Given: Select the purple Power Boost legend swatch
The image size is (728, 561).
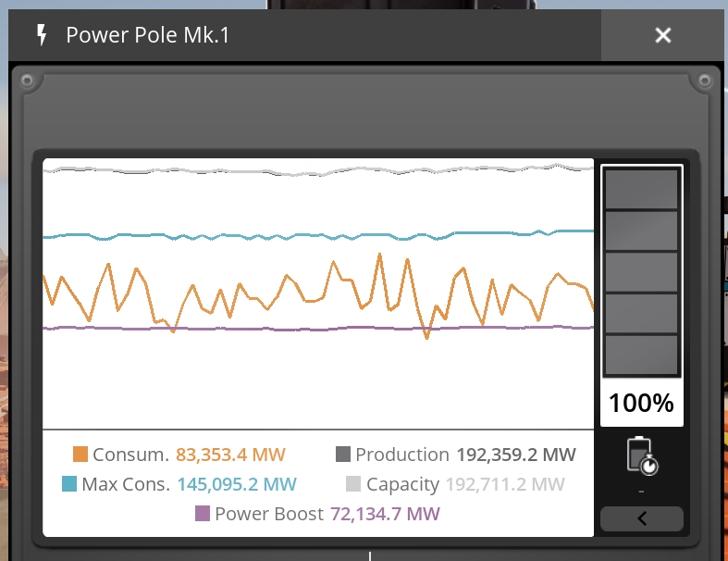Looking at the screenshot, I should click(203, 514).
